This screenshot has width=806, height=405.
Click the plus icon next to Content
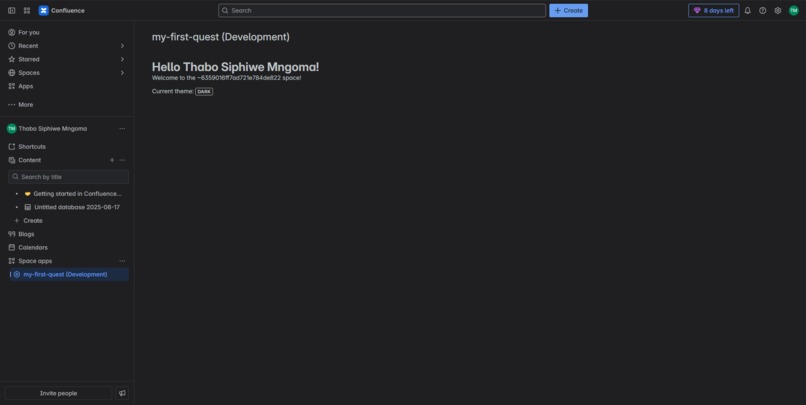tap(112, 160)
